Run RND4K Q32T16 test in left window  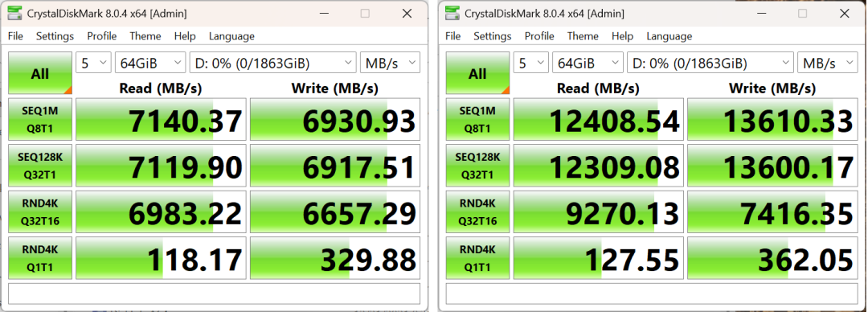(40, 211)
